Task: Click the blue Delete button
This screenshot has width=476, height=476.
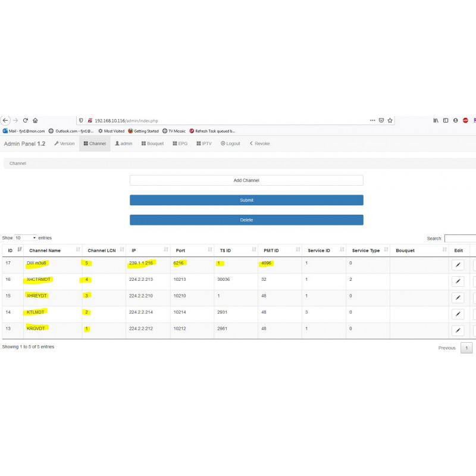Action: [246, 220]
